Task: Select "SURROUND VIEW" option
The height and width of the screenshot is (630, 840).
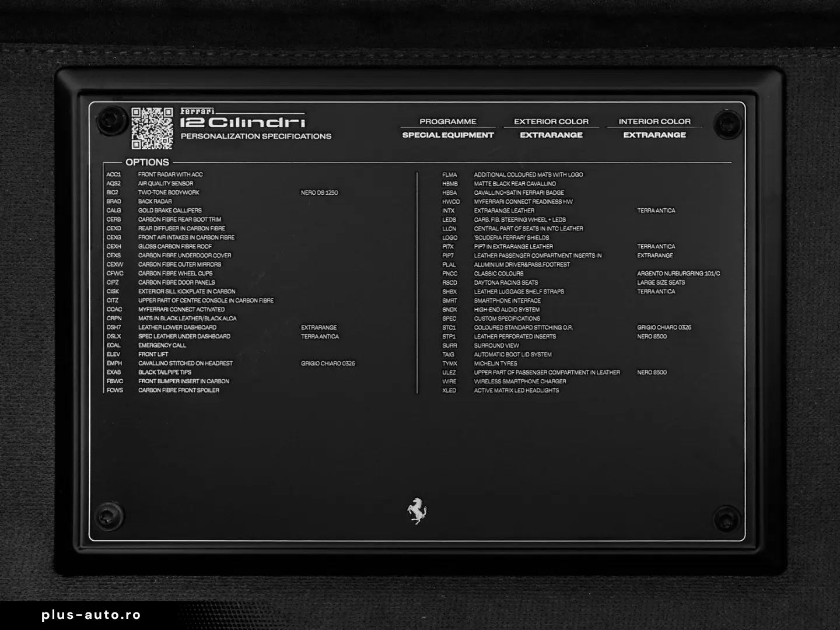Action: pyautogui.click(x=496, y=345)
